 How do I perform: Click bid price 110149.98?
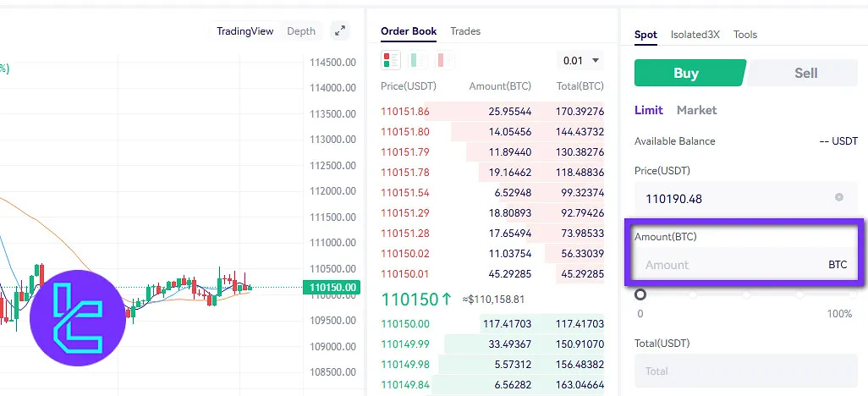405,364
